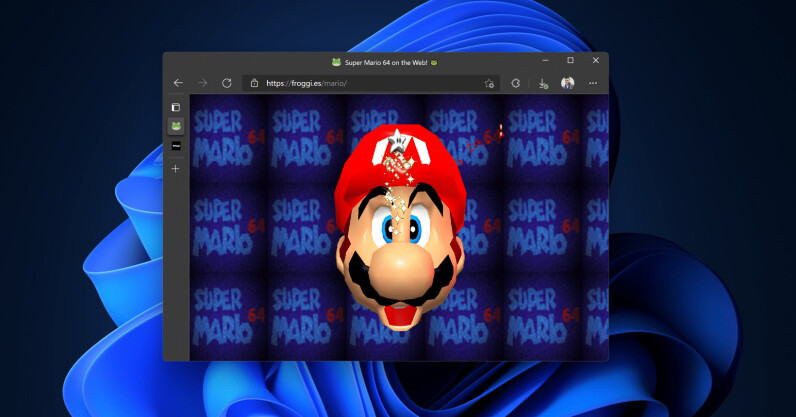Open the Settings and more menu

tap(593, 83)
